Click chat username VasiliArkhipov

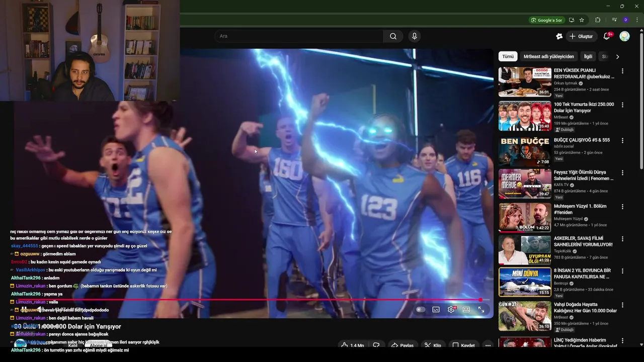click(31, 270)
